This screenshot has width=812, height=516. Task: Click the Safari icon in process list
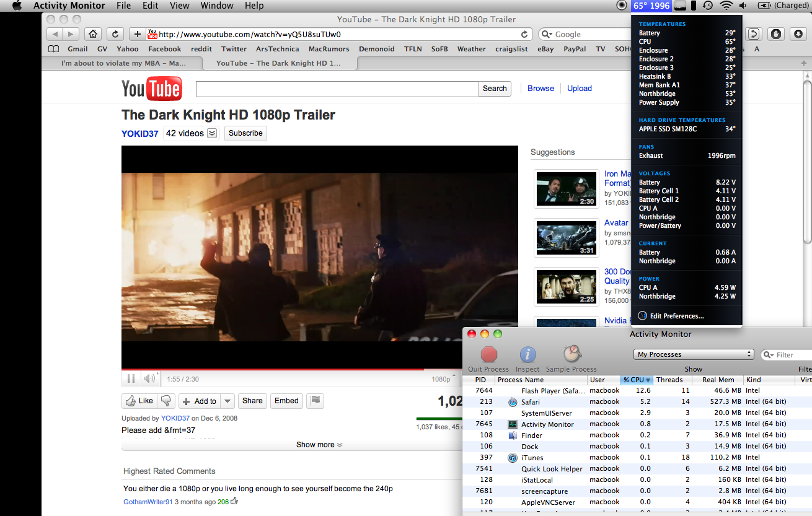click(513, 402)
